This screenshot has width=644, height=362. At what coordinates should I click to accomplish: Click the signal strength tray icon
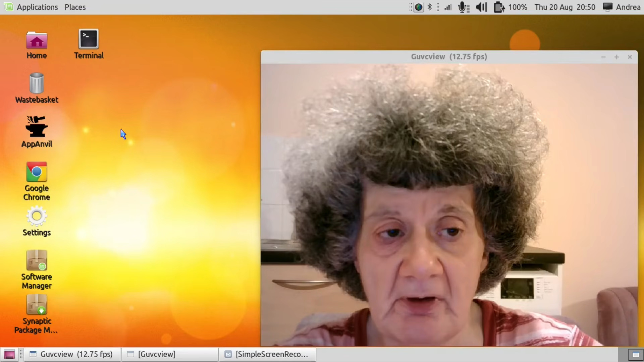[x=448, y=7]
